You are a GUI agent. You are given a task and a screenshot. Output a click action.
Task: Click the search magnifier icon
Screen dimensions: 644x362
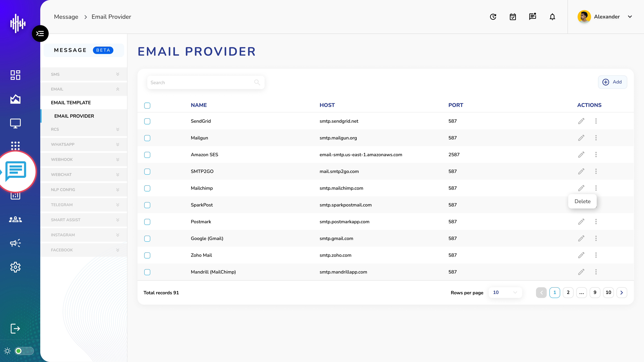click(257, 82)
